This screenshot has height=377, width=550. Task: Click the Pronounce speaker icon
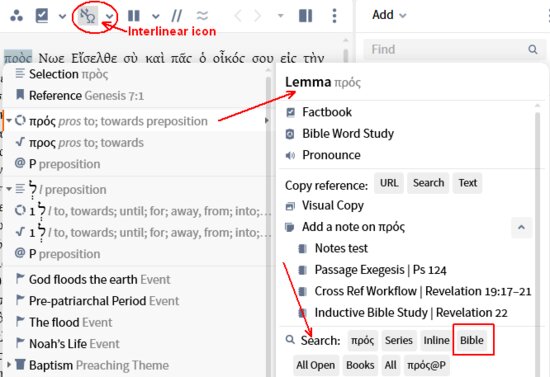tap(290, 155)
